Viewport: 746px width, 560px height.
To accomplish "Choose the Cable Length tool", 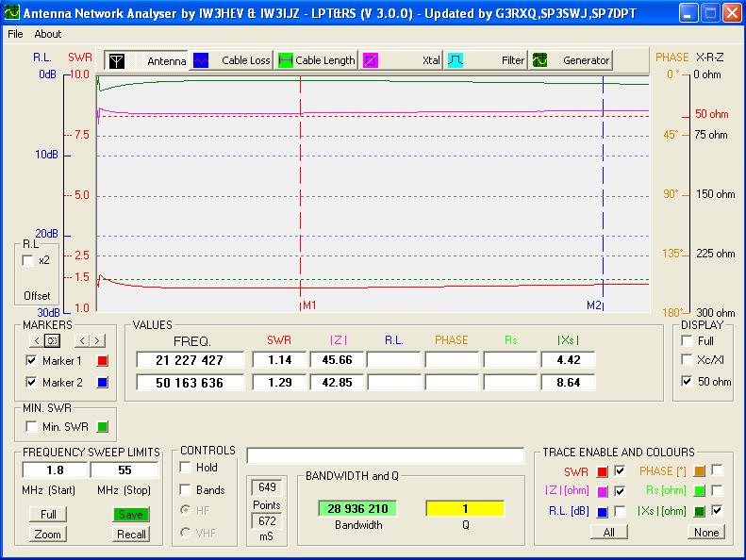I will (x=316, y=60).
